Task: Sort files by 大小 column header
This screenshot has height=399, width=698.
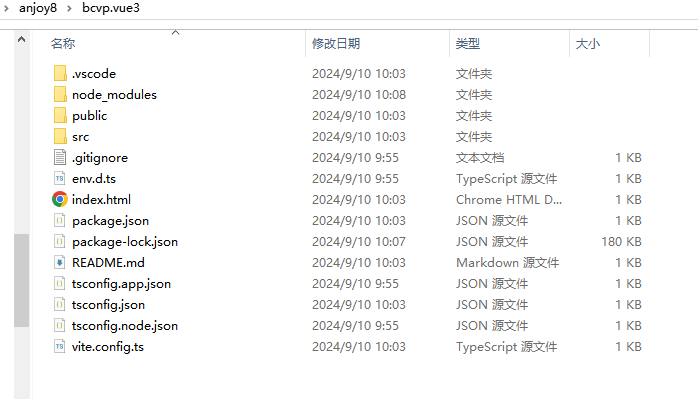Action: click(588, 44)
